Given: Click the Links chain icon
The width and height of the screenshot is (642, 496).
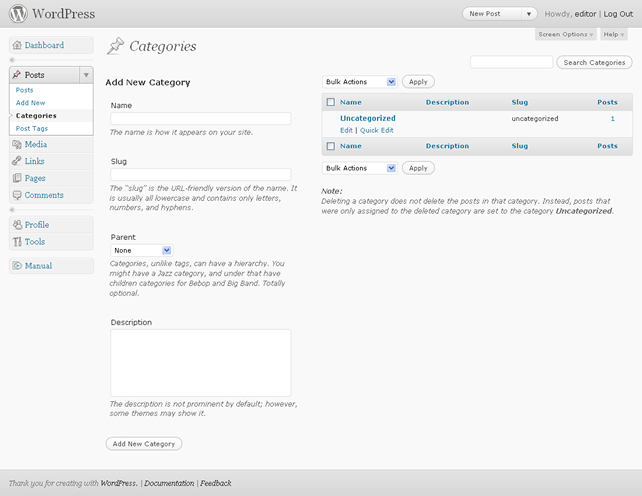Looking at the screenshot, I should click(x=17, y=161).
